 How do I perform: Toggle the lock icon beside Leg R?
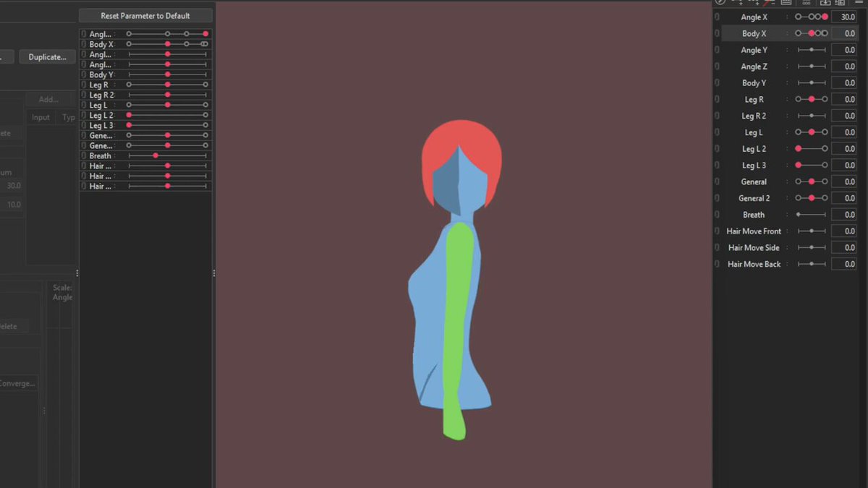(x=717, y=100)
